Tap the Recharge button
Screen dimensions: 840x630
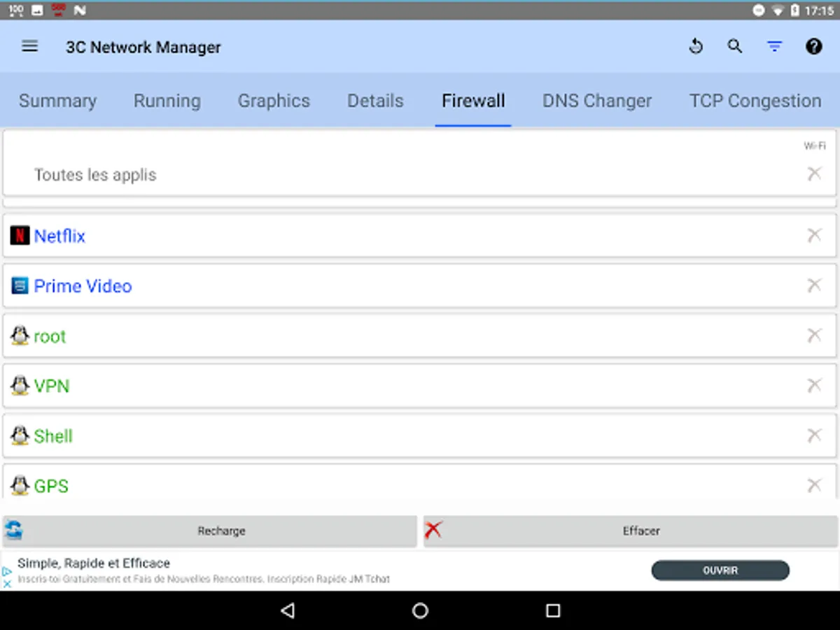(x=209, y=531)
